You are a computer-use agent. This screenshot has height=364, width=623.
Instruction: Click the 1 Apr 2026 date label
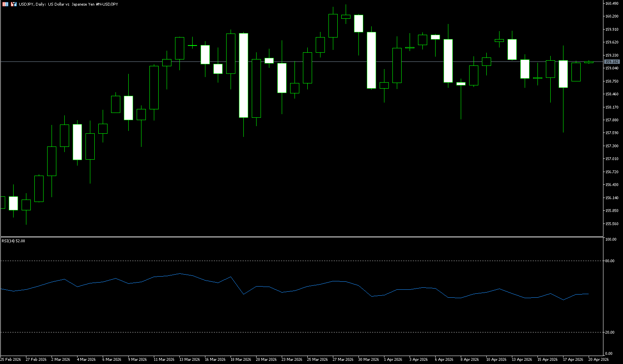coord(393,360)
